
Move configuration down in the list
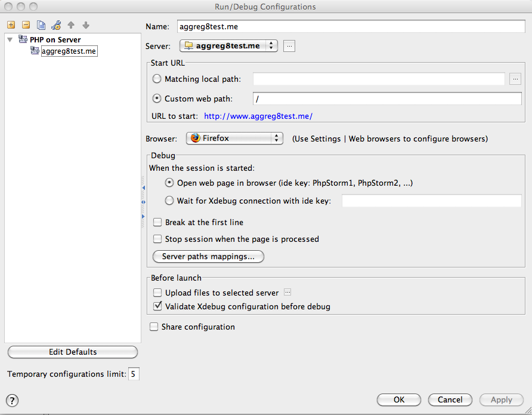click(85, 25)
